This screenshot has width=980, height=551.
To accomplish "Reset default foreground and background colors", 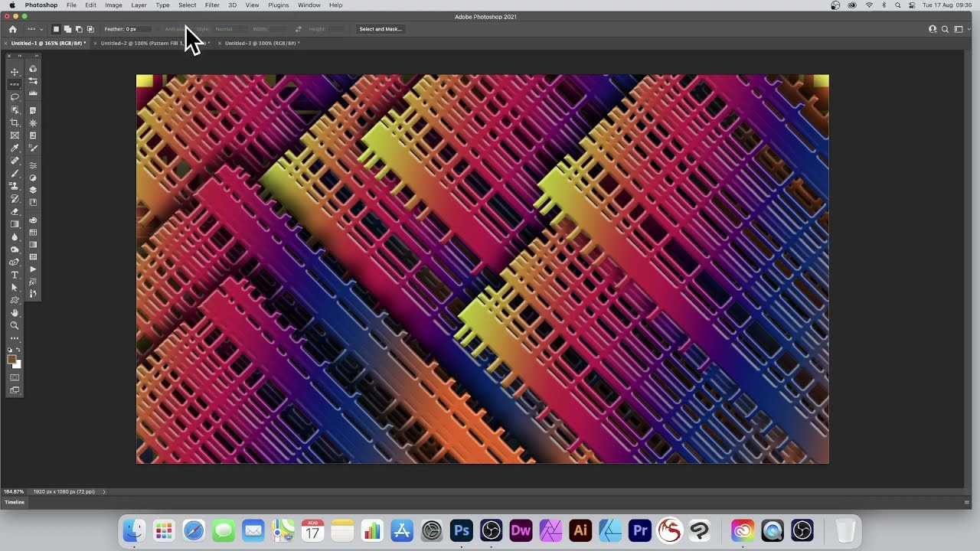I will 10,350.
